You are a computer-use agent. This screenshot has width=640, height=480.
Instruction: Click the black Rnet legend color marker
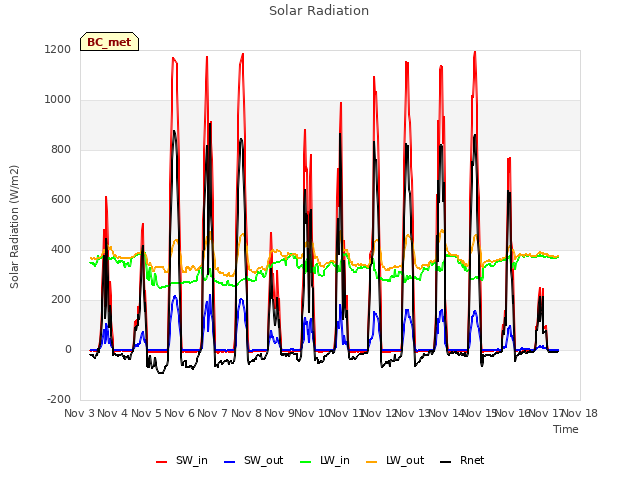446,462
